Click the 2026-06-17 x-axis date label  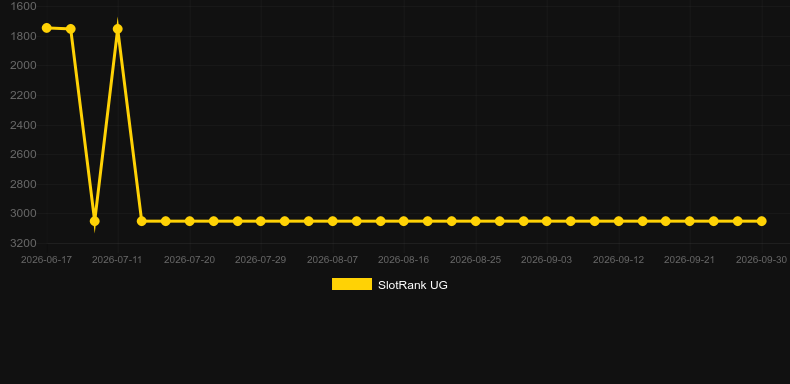46,260
